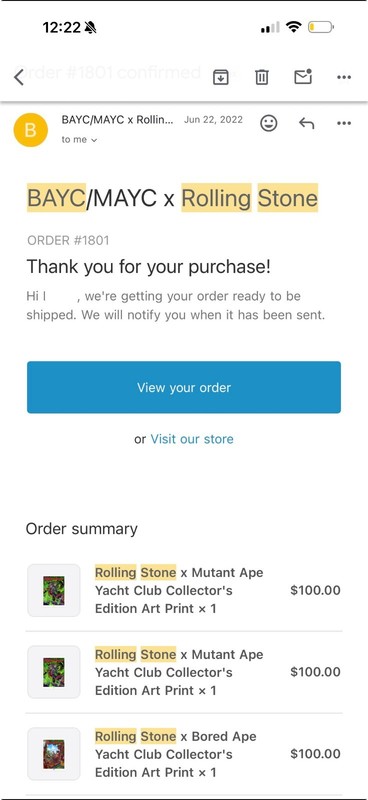Open the top toolbar more options menu
Viewport: 368px width, 800px height.
tap(344, 78)
